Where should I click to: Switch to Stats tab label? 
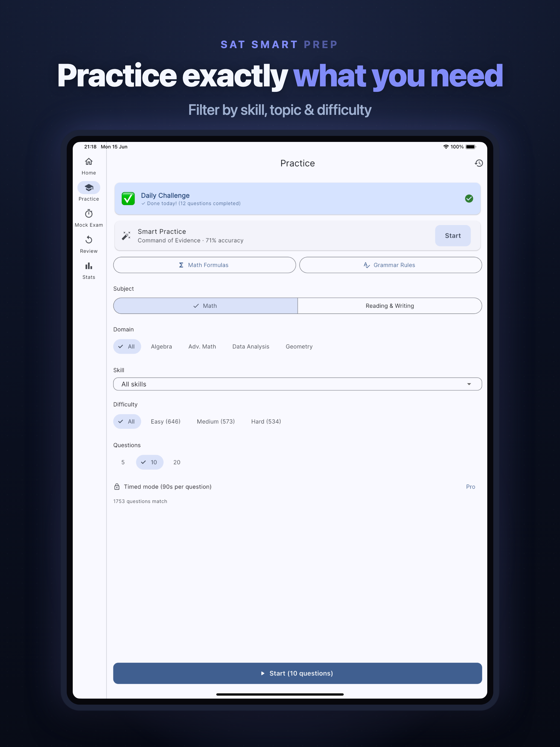(x=89, y=277)
